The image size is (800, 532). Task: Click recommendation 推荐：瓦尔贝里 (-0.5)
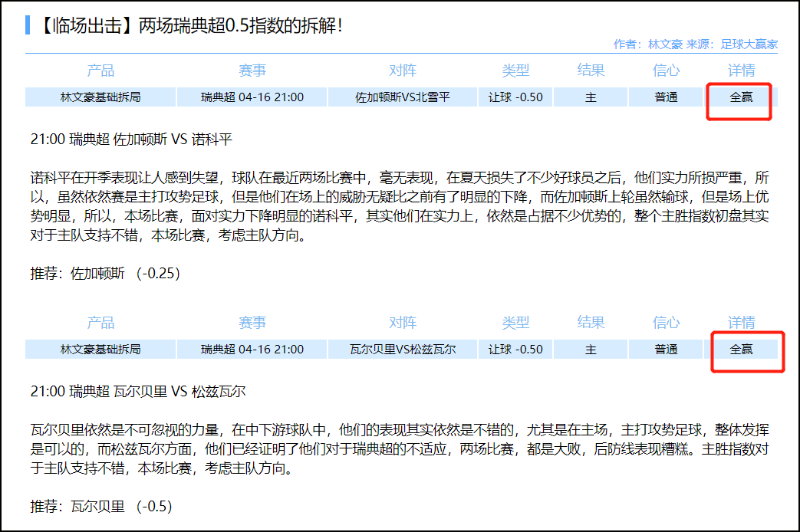point(101,507)
